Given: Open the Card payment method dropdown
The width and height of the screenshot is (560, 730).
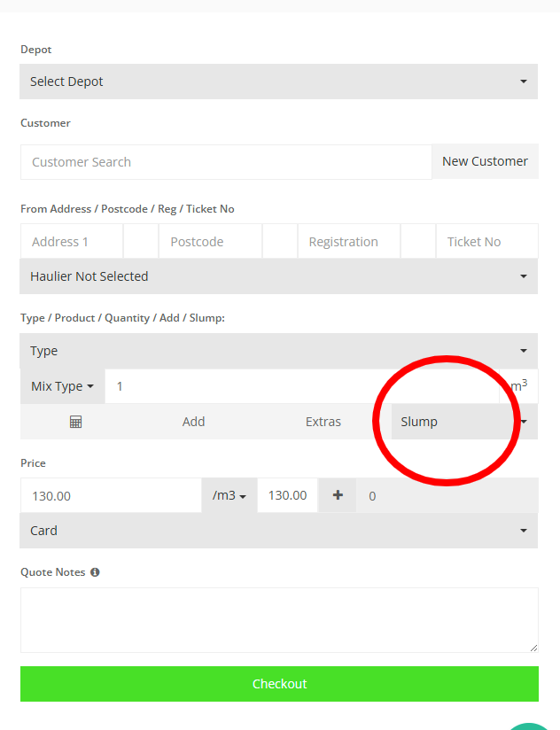Looking at the screenshot, I should pos(278,531).
